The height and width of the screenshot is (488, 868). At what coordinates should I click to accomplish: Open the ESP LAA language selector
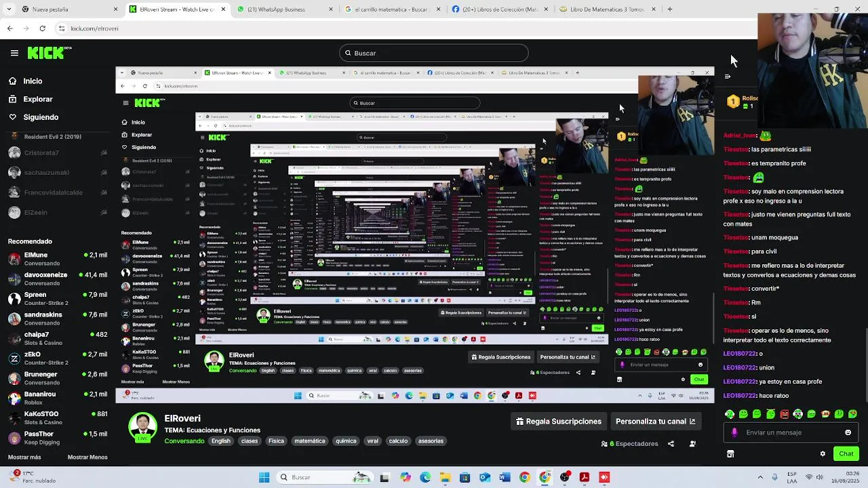pos(793,477)
